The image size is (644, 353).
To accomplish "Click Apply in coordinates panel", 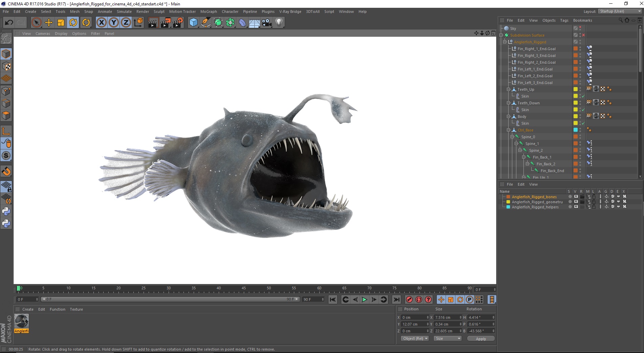I will point(481,338).
